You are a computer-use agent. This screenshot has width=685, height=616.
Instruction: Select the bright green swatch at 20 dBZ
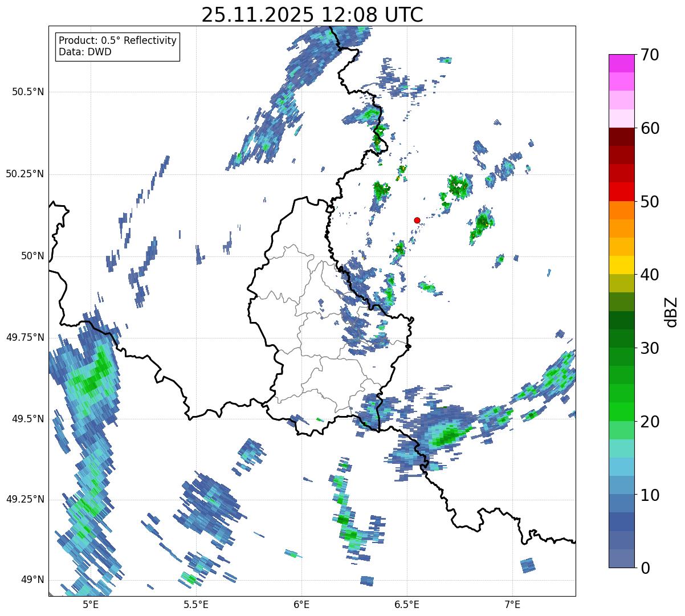click(621, 411)
